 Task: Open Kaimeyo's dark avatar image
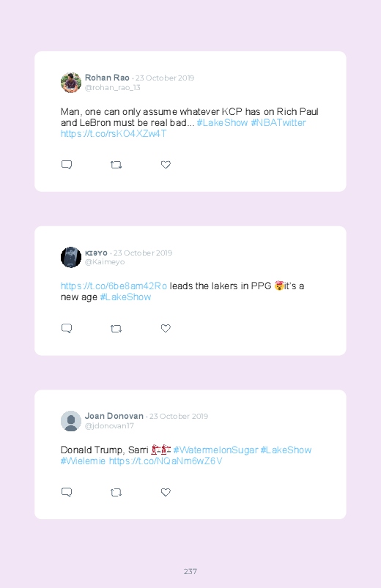click(x=71, y=257)
